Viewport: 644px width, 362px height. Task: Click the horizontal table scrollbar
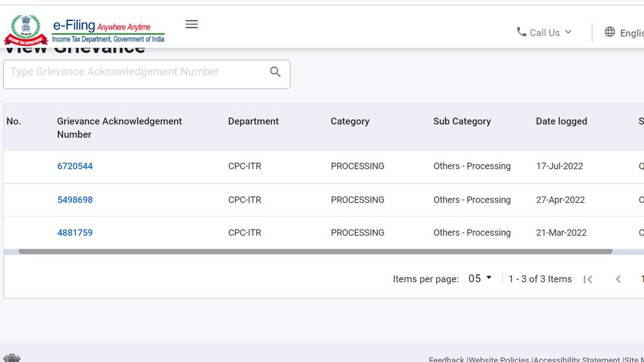click(316, 251)
